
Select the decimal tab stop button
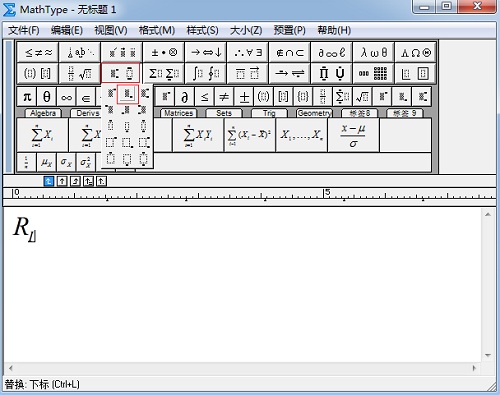coord(101,181)
